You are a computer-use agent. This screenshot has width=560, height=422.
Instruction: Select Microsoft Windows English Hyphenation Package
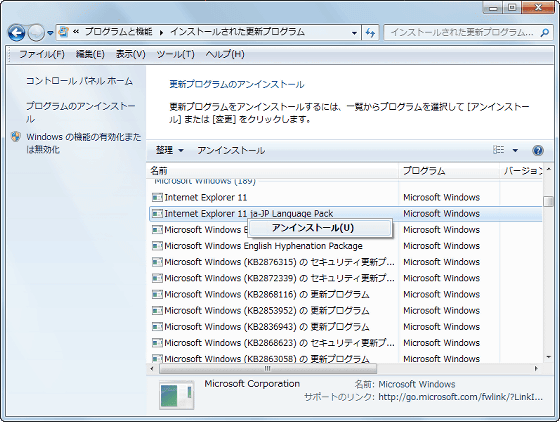[x=346, y=246]
